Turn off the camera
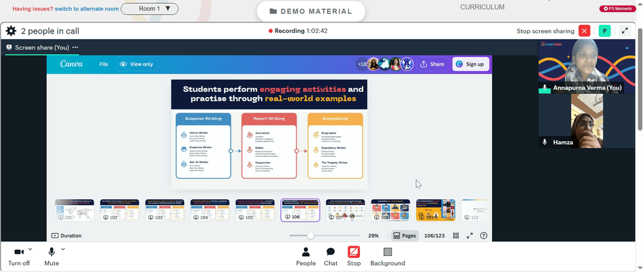This screenshot has height=272, width=644. point(19,257)
